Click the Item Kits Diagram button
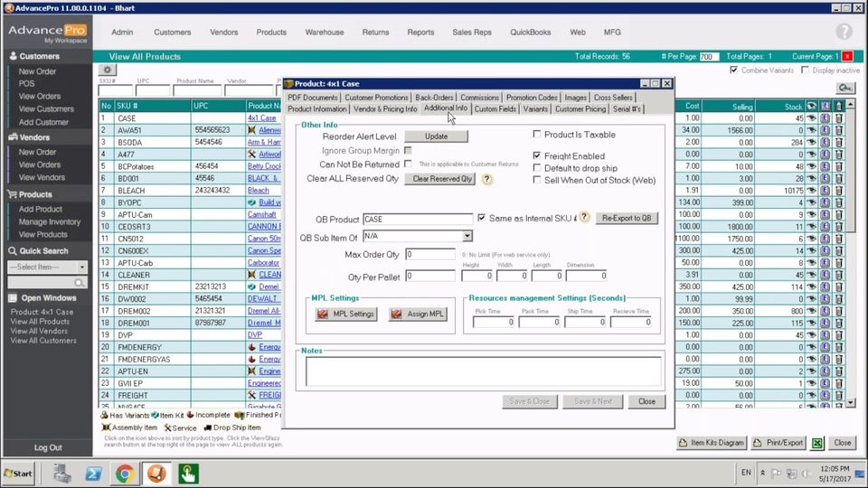 [x=712, y=443]
